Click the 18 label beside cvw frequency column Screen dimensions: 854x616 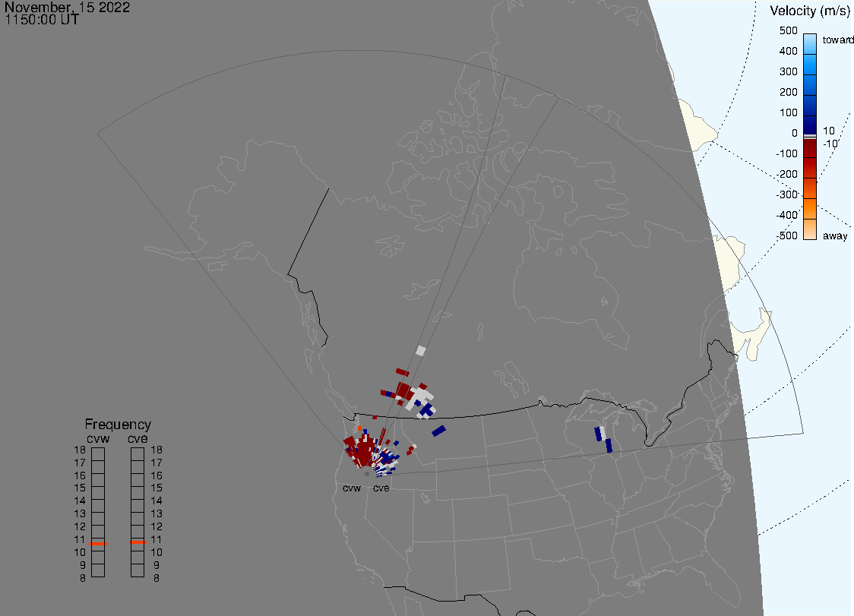80,450
